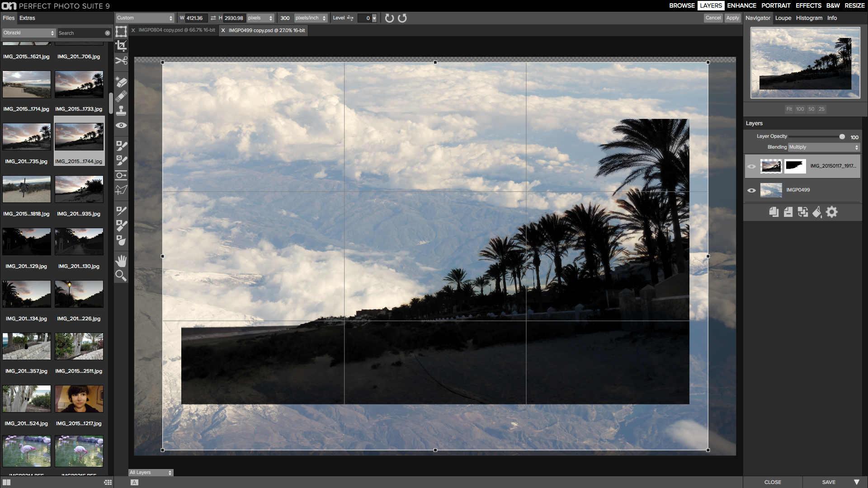Choose the Hand pan tool
Image resolution: width=868 pixels, height=488 pixels.
point(121,261)
